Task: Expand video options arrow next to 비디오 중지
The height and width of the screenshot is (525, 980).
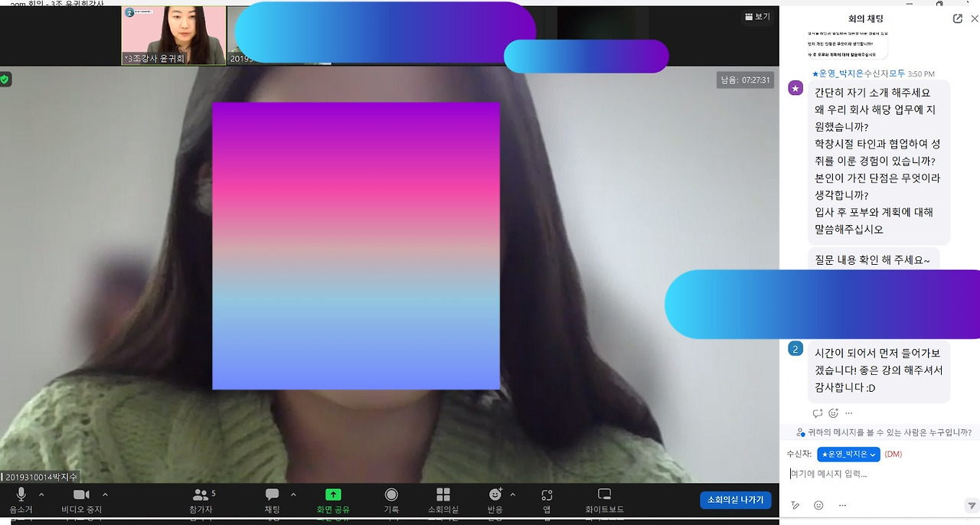Action: 105,494
